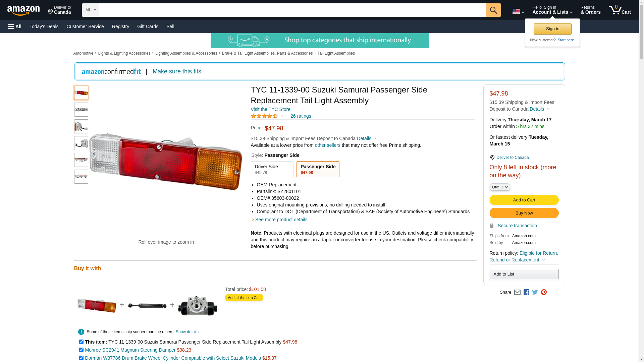Click the magnifying glass search button
The image size is (644, 362).
[493, 10]
